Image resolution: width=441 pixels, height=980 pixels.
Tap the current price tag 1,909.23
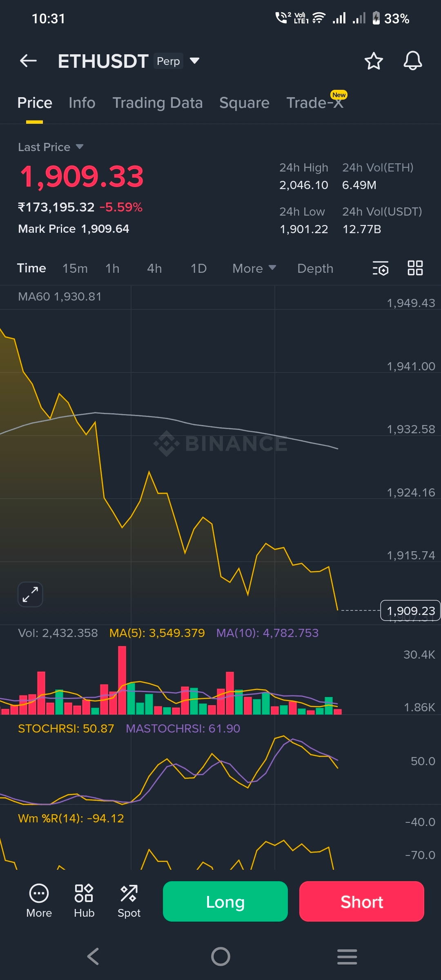(410, 610)
